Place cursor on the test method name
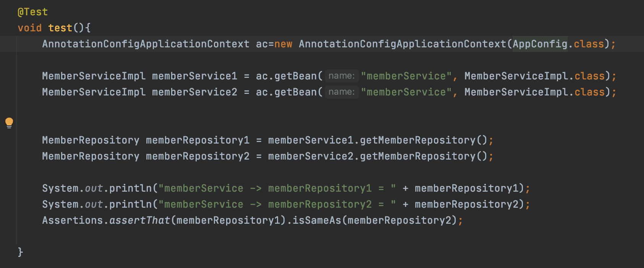644x268 pixels. pos(60,28)
